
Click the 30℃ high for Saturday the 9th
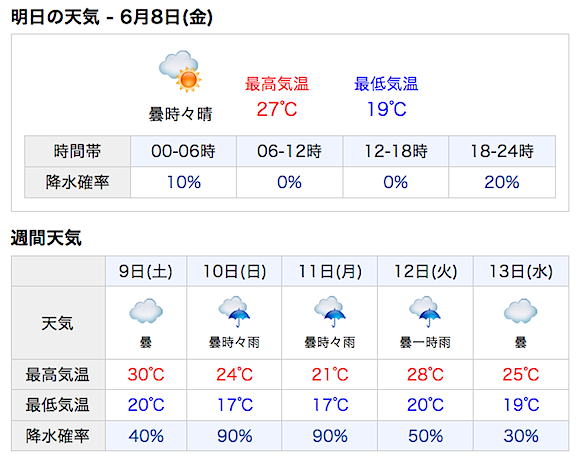coord(146,375)
